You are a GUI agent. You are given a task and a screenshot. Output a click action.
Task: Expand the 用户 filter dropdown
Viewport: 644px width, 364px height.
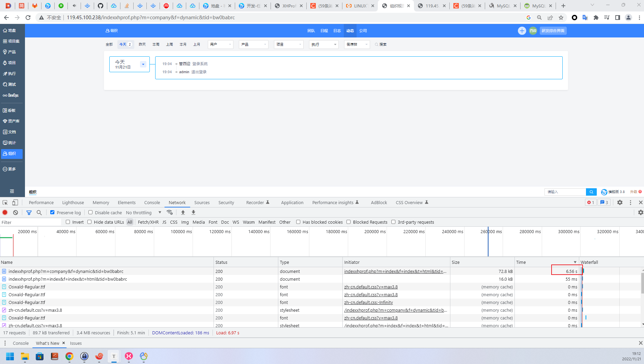(220, 45)
